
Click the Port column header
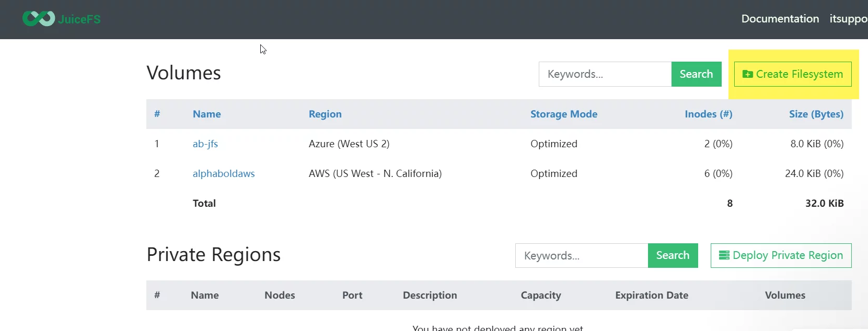pos(352,295)
